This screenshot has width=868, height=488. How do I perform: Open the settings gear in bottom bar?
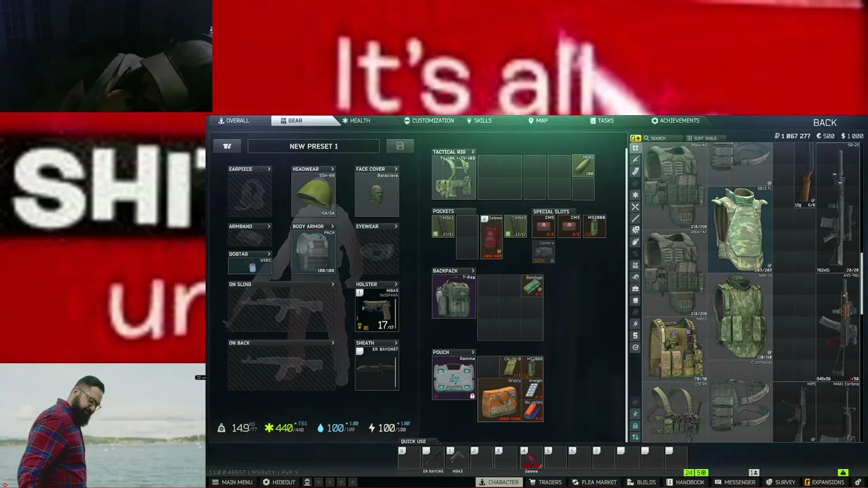click(858, 482)
